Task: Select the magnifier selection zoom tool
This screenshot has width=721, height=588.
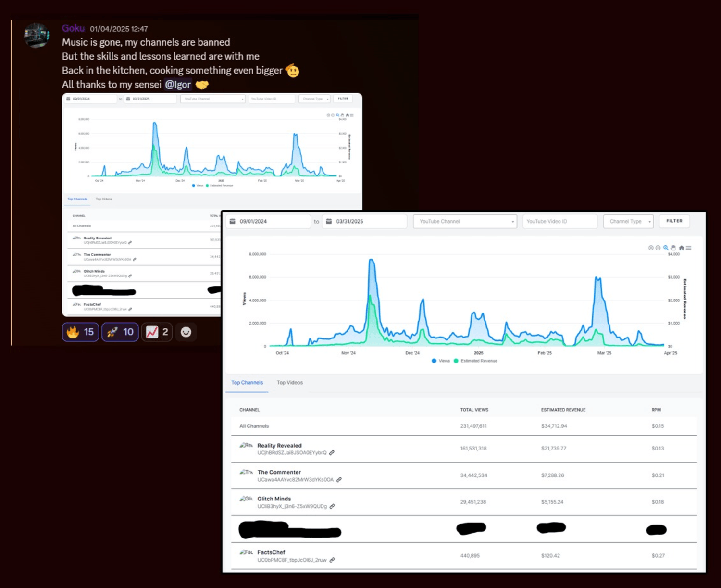Action: coord(666,248)
